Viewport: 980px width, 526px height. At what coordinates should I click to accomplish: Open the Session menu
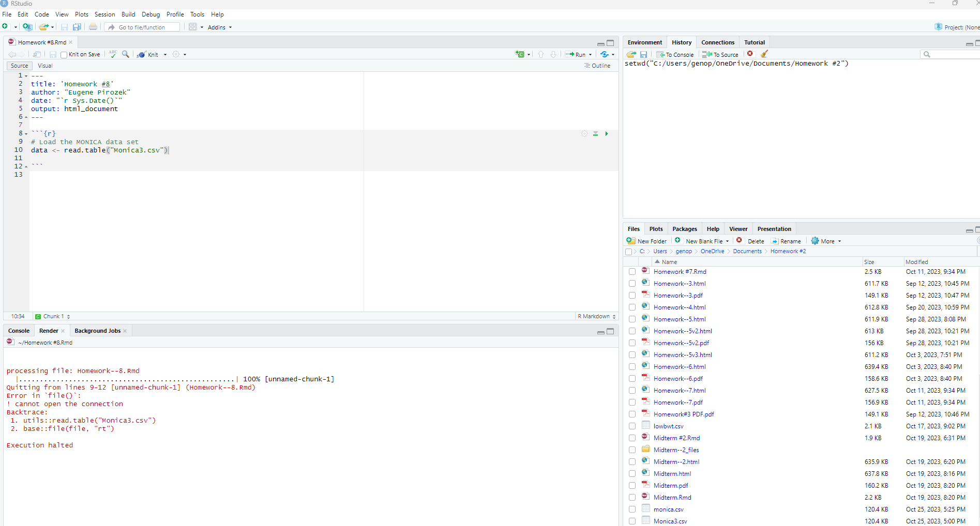(x=104, y=14)
